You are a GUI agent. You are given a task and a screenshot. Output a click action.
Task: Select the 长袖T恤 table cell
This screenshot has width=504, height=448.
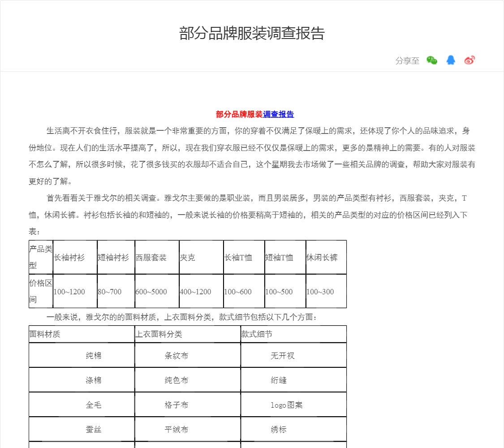(x=244, y=257)
